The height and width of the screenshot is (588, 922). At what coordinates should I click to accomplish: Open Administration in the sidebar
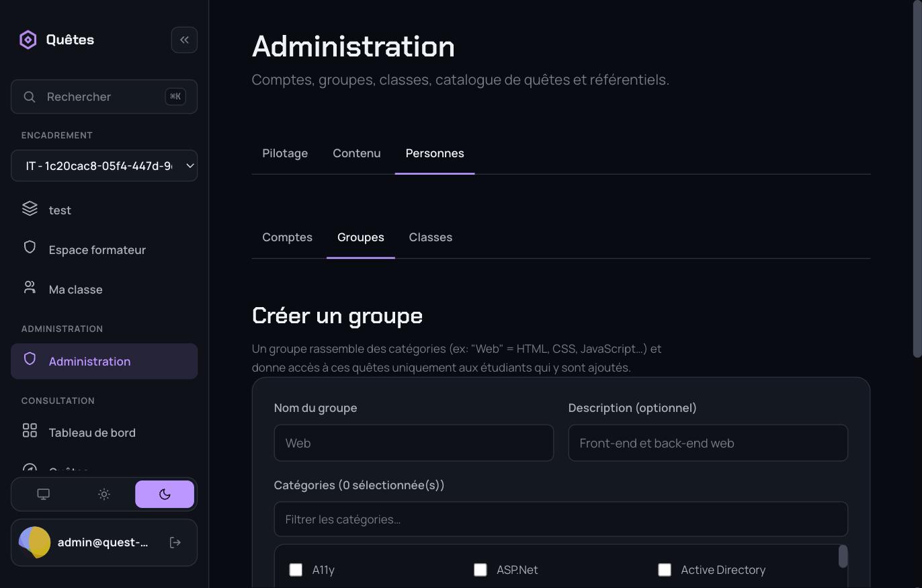[x=104, y=361]
